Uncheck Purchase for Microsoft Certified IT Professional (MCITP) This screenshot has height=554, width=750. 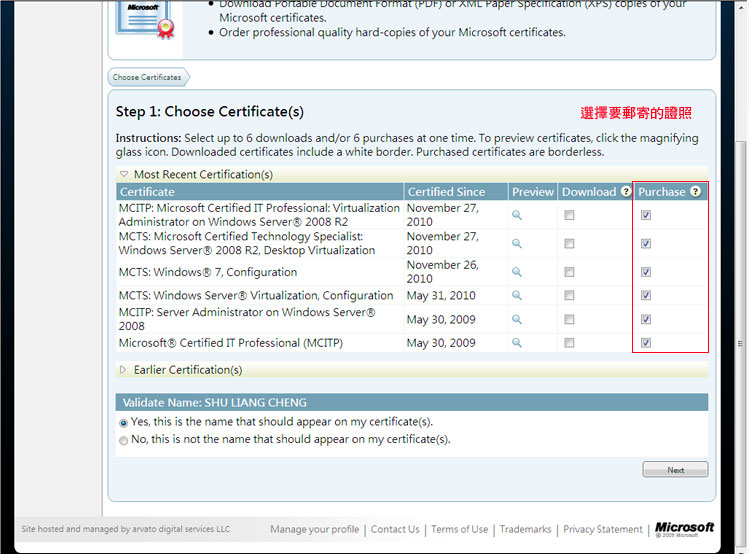pyautogui.click(x=646, y=343)
